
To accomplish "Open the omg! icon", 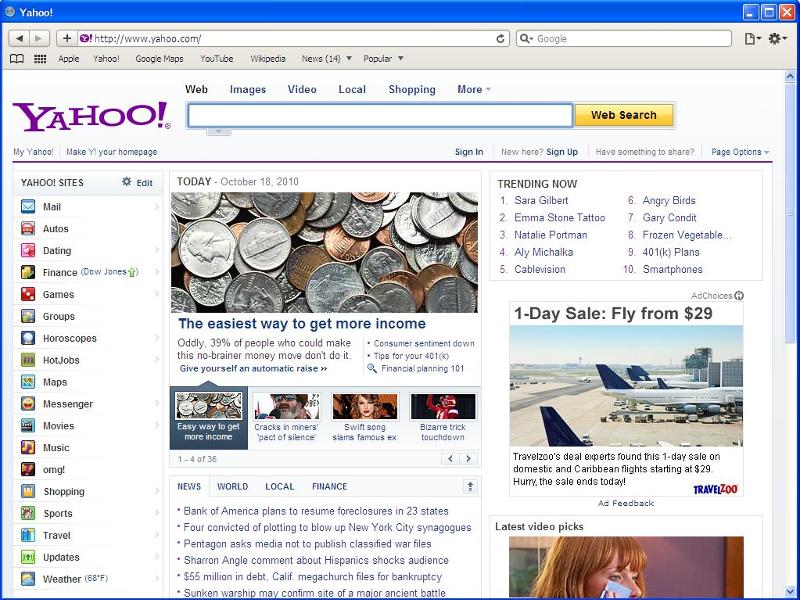I will pyautogui.click(x=28, y=469).
